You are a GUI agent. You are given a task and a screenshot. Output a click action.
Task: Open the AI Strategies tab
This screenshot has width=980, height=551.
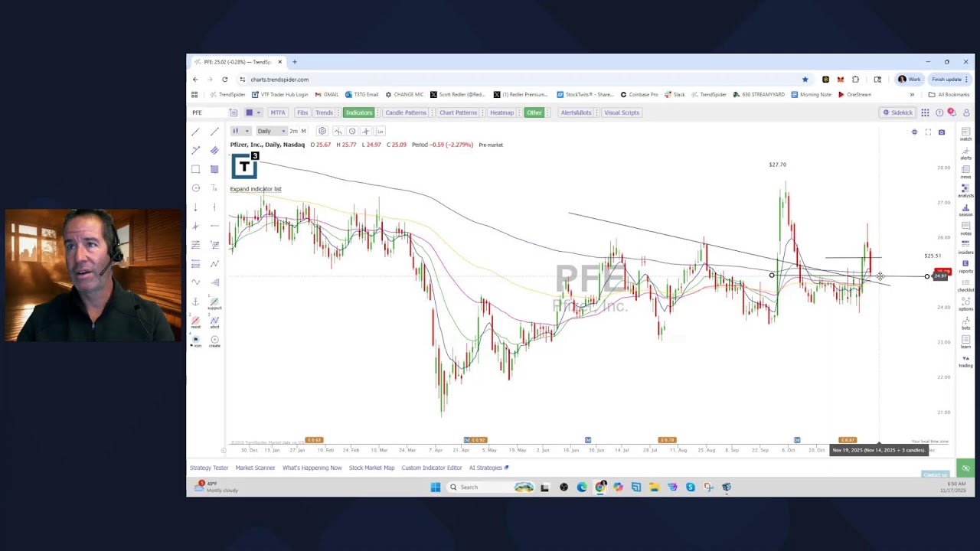click(x=488, y=468)
